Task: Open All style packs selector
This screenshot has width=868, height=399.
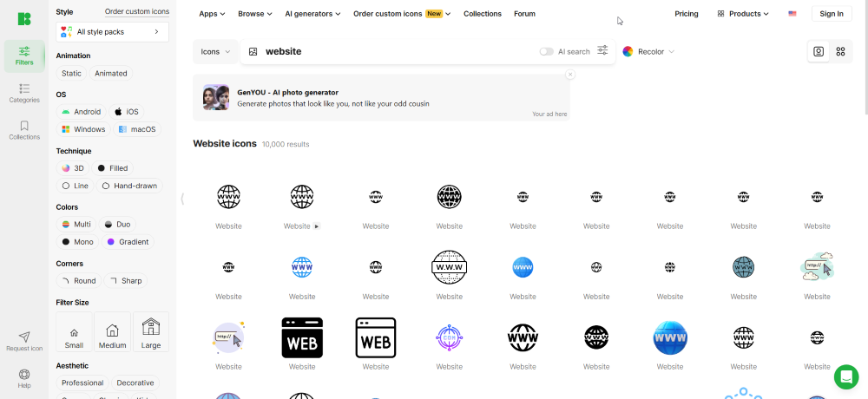Action: coord(112,32)
